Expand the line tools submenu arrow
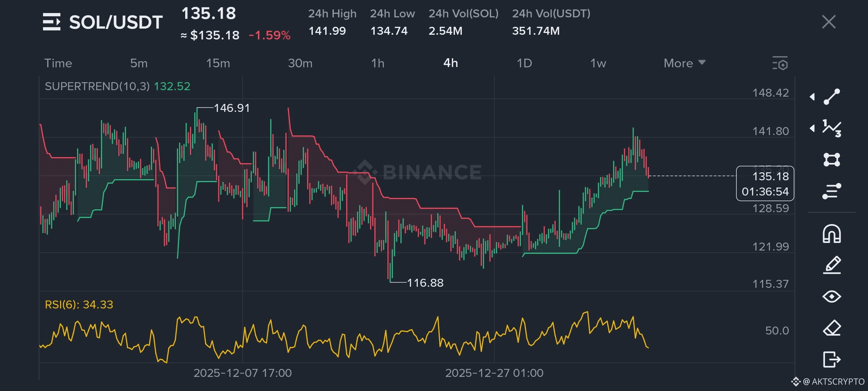 pos(812,97)
